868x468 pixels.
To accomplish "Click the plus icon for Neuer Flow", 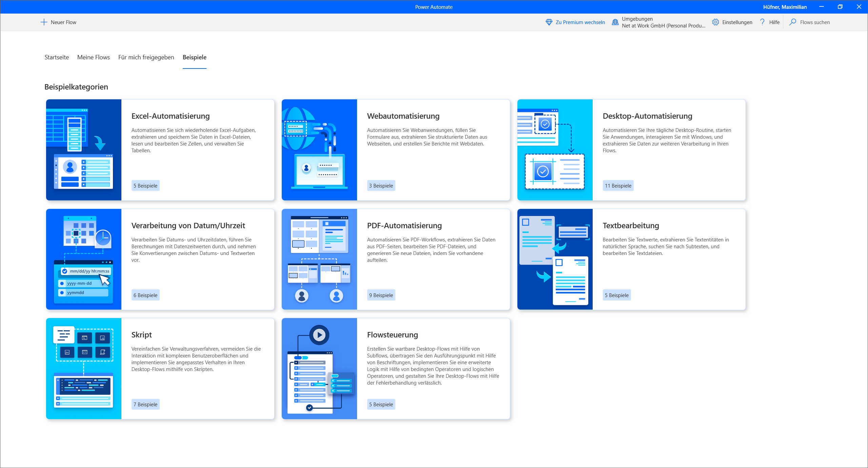I will point(44,22).
